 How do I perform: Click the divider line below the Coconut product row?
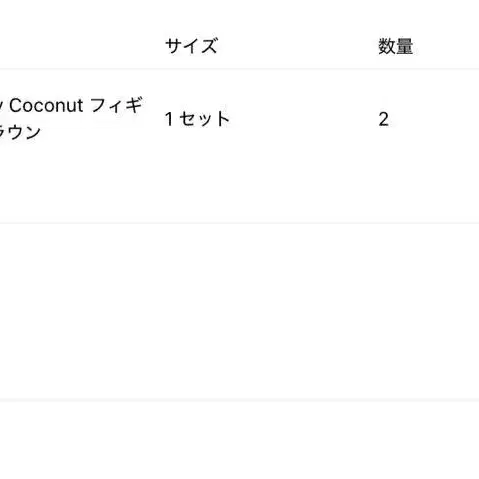(x=239, y=223)
